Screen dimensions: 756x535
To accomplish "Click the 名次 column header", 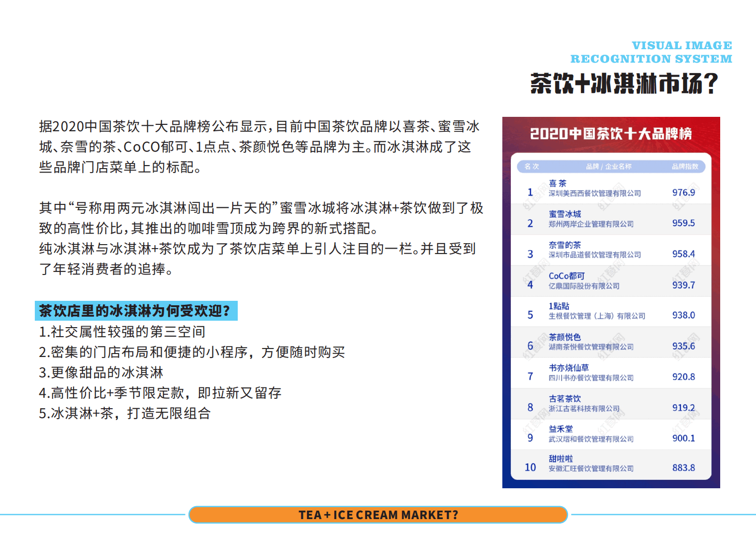I will [x=532, y=167].
